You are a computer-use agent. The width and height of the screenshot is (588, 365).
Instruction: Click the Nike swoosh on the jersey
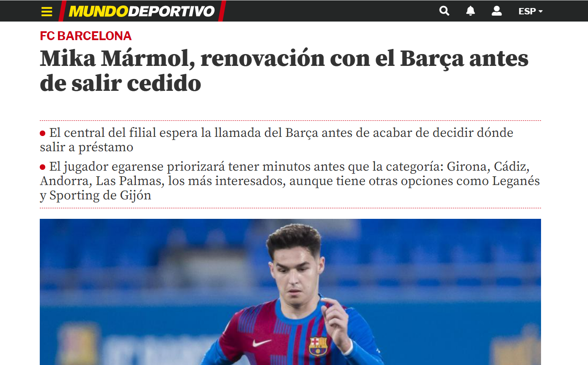click(262, 342)
